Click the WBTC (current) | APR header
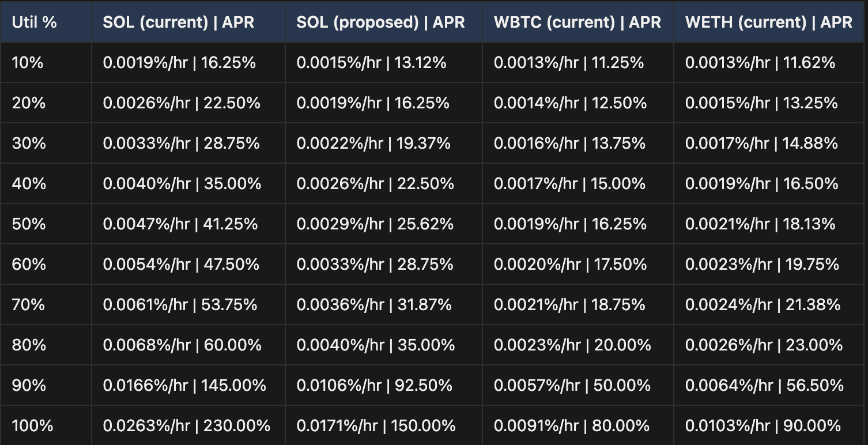Image resolution: width=868 pixels, height=445 pixels. pos(577,22)
